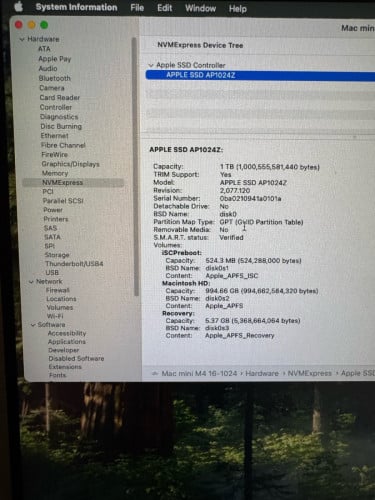Select USB in the sidebar
Image resolution: width=375 pixels, height=500 pixels.
(x=52, y=273)
